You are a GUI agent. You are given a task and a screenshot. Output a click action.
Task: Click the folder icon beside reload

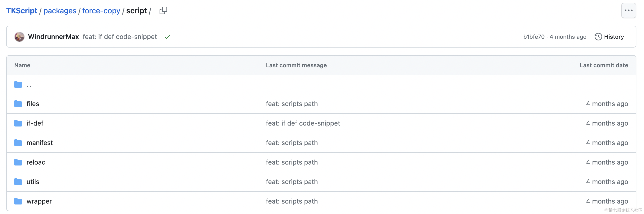pos(18,162)
